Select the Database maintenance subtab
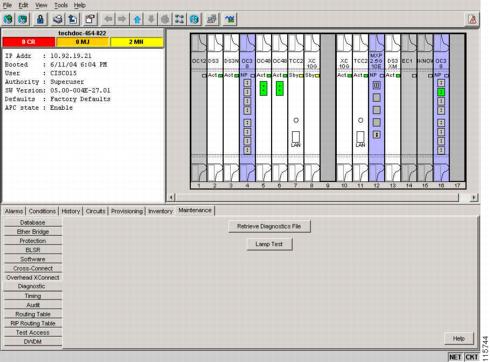Screen dimensions: 490x362 [33, 222]
